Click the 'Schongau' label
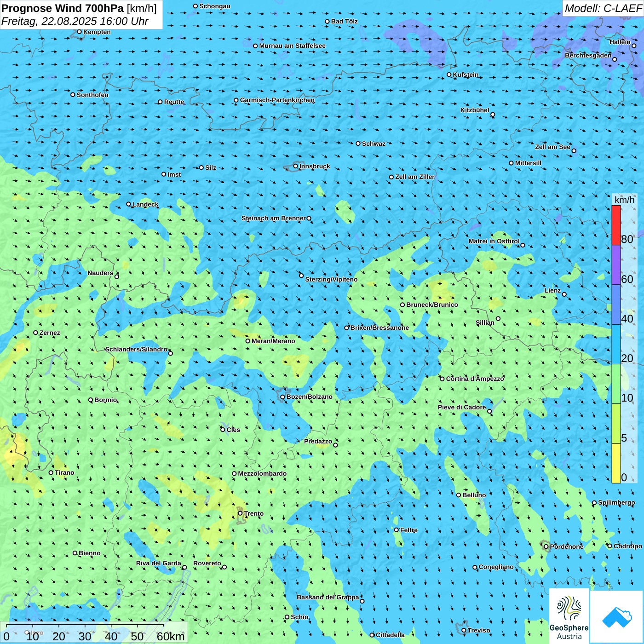Image resolution: width=644 pixels, height=644 pixels. click(215, 6)
